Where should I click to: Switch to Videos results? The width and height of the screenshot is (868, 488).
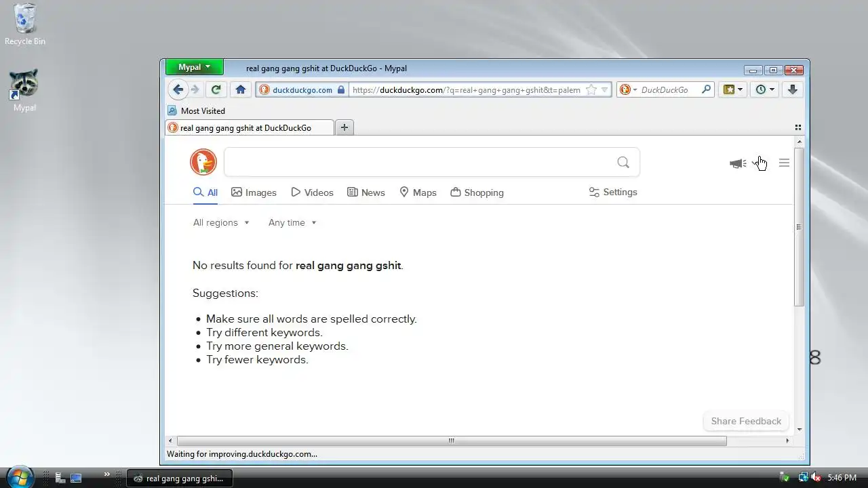click(312, 192)
